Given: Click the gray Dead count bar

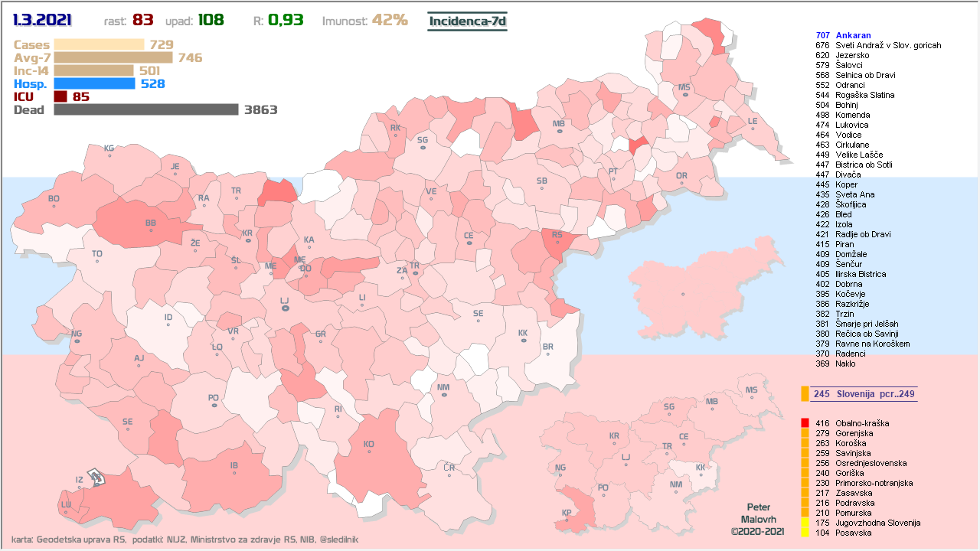Looking at the screenshot, I should [x=146, y=109].
